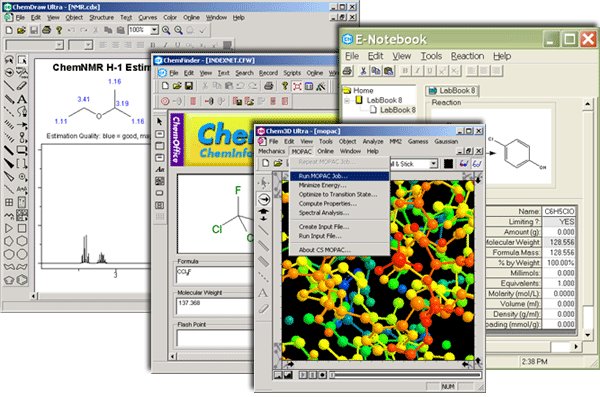
Task: Open the 100% zoom dropdown in ChemDraw
Action: click(155, 30)
